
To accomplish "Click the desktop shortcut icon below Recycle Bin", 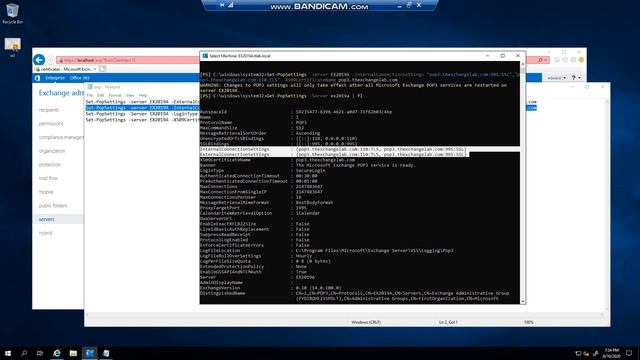I will 12,47.
